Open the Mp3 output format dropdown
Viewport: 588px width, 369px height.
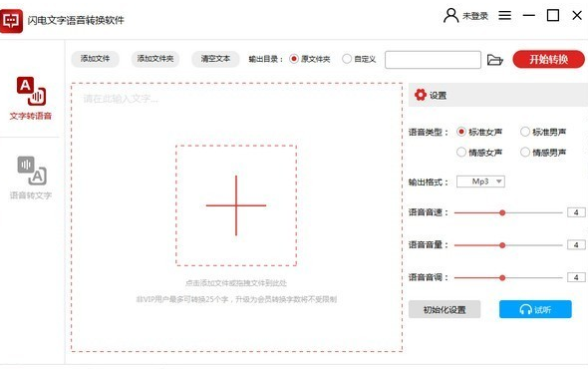[480, 182]
